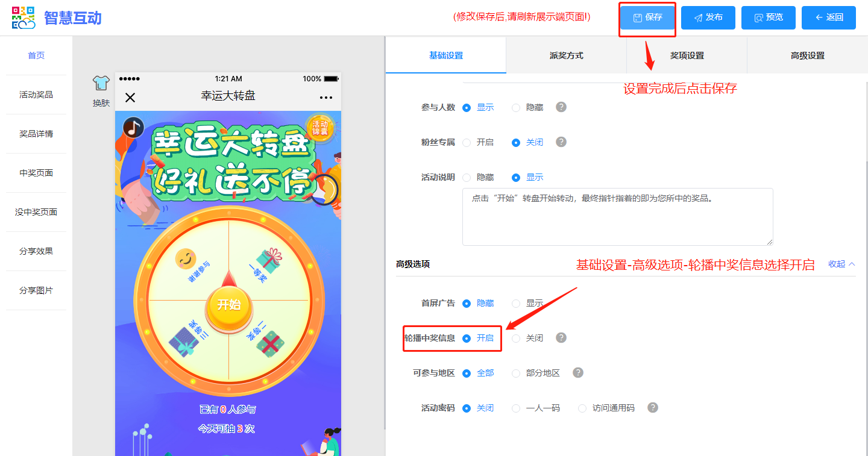Enable 开启 for 粉丝专属

[467, 143]
